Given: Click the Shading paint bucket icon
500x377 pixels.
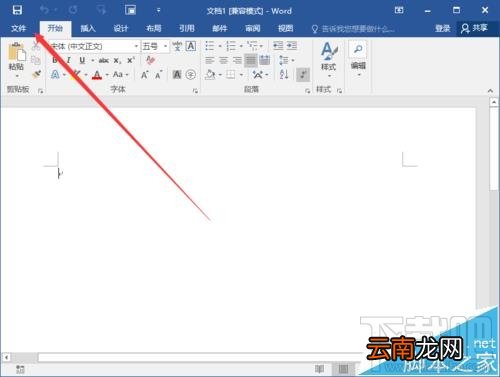Looking at the screenshot, I should [210, 75].
